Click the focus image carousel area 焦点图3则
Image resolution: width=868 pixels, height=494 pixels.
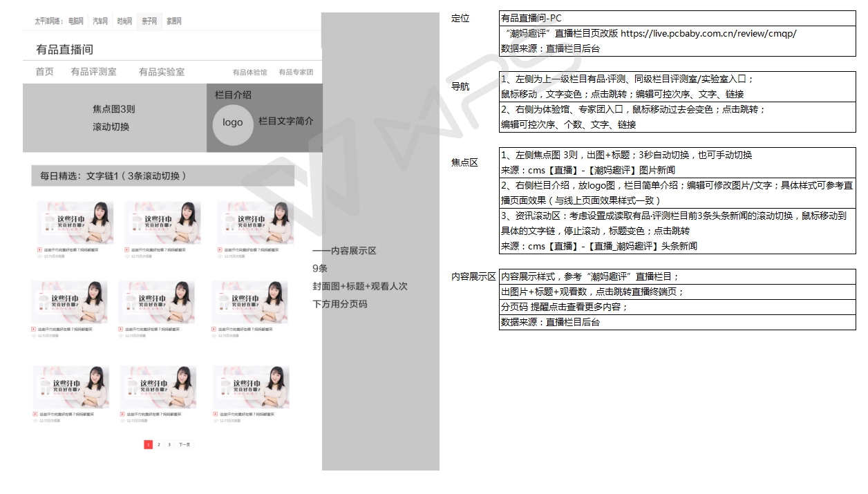114,118
